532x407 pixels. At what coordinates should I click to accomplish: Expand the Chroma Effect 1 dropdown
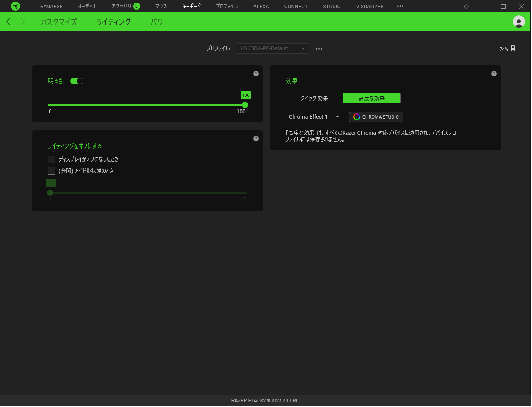pos(314,117)
